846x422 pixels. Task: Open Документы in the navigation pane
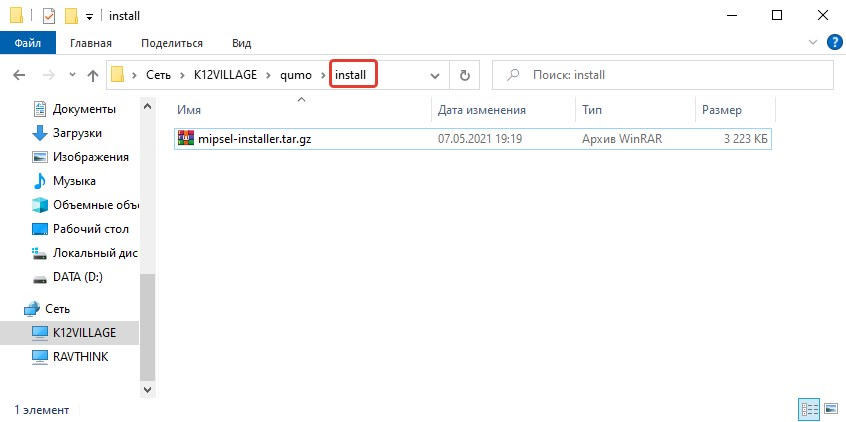84,109
